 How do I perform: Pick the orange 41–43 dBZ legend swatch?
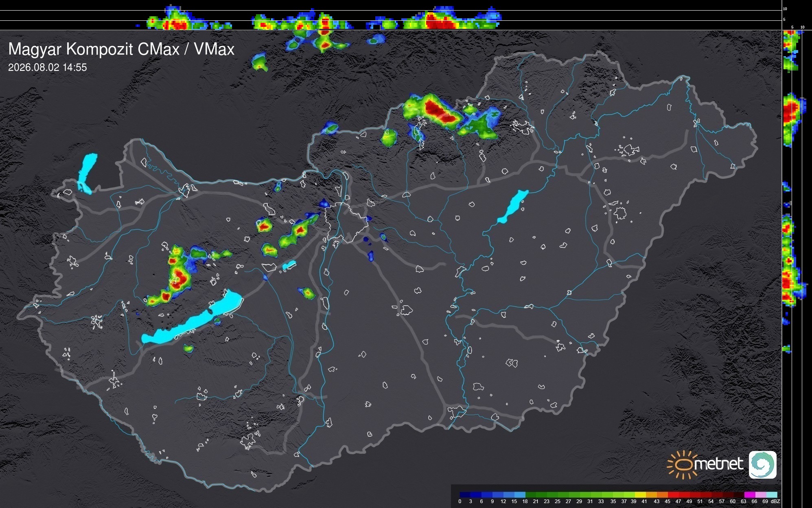point(651,495)
